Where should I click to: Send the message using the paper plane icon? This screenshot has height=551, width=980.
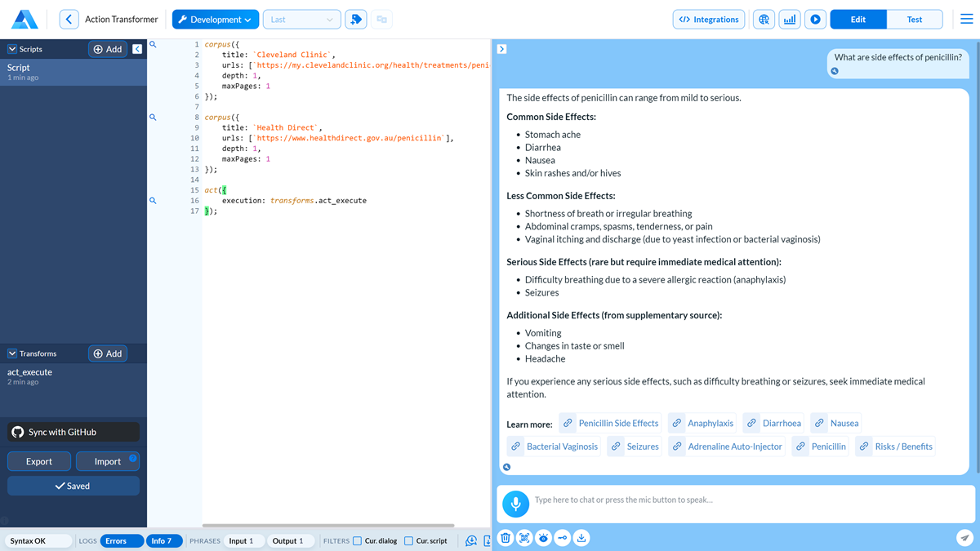964,537
